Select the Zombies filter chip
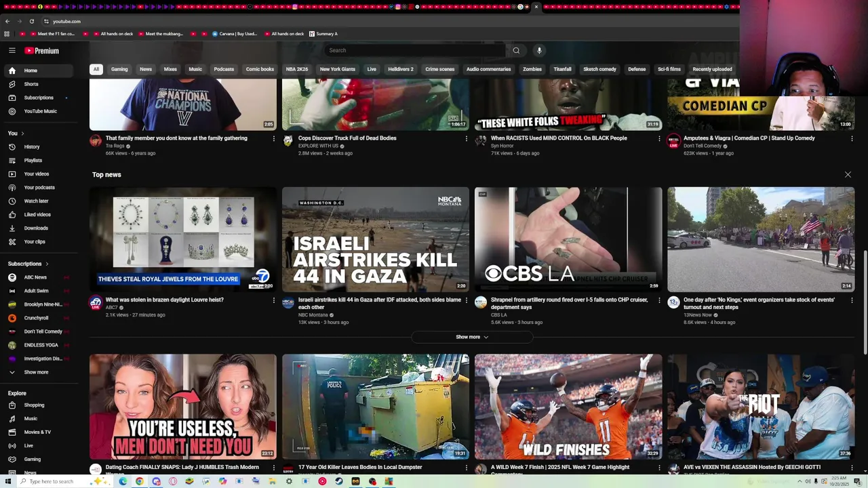The height and width of the screenshot is (488, 868). pos(532,69)
